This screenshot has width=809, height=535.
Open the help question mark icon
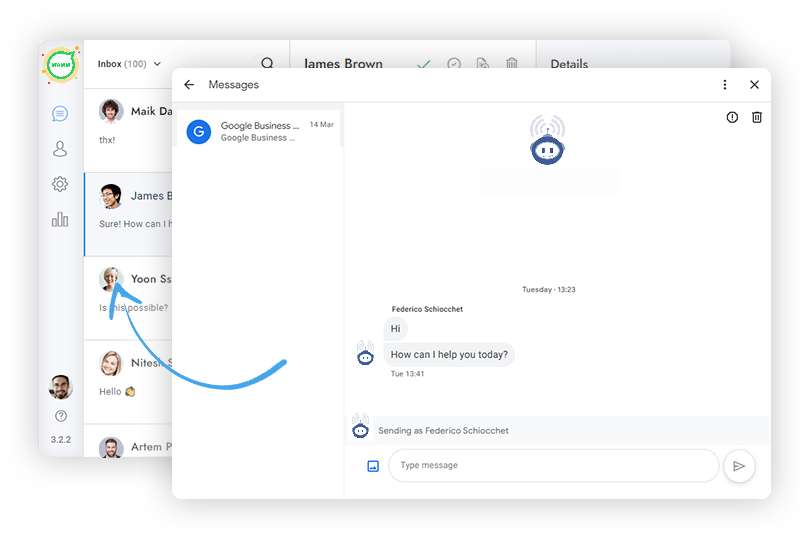pos(61,416)
